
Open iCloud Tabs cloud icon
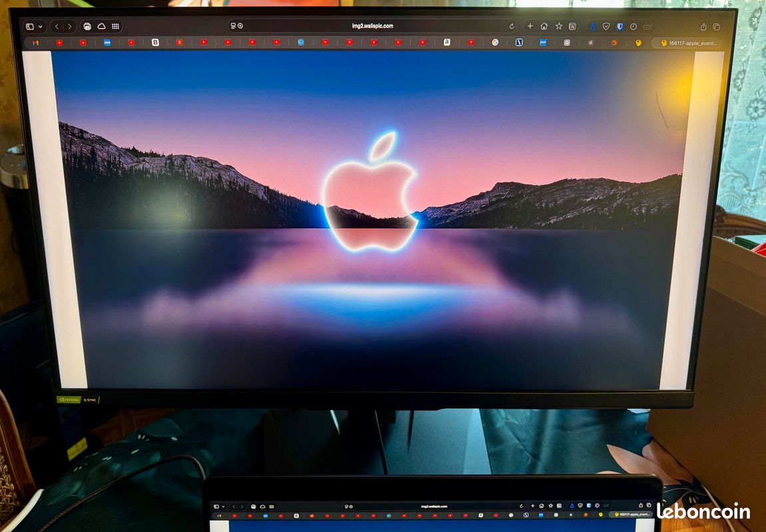click(x=102, y=27)
